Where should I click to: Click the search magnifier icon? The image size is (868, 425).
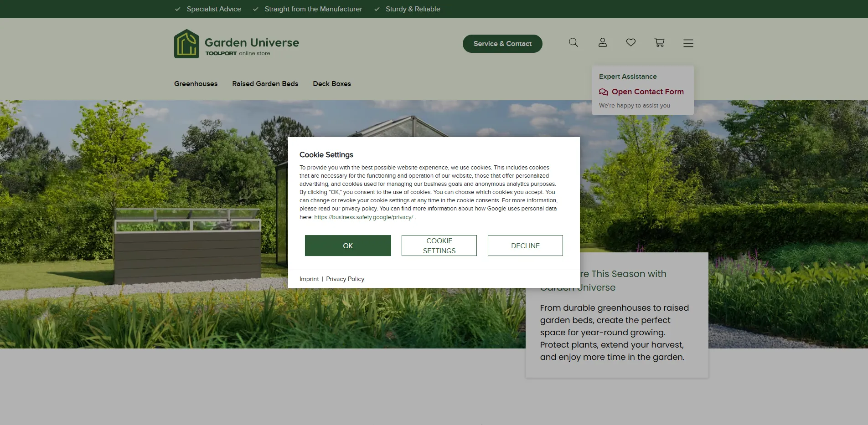point(573,43)
